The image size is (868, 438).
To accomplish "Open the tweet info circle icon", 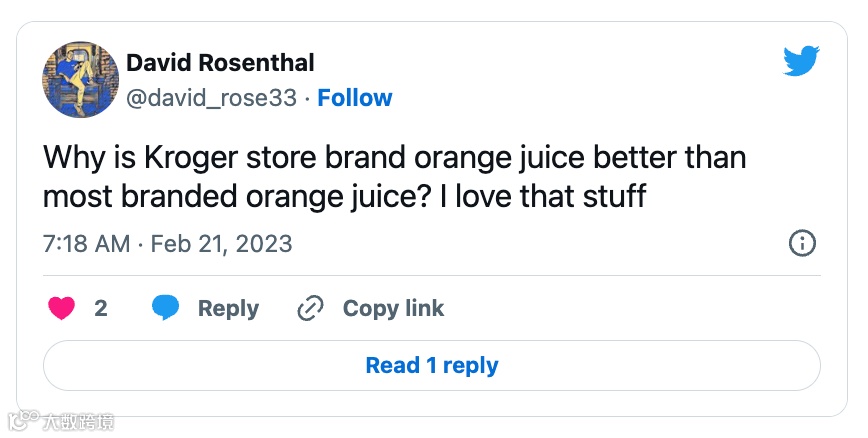I will coord(802,243).
